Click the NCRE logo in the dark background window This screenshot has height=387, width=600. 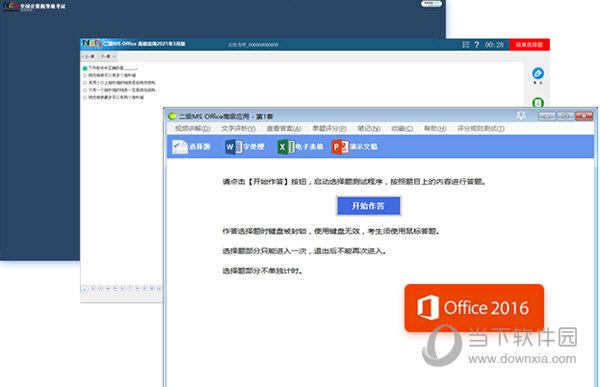11,6
